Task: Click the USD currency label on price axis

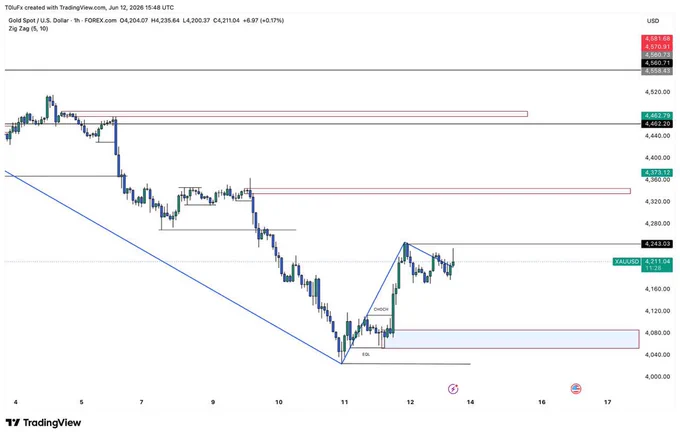Action: click(x=653, y=21)
